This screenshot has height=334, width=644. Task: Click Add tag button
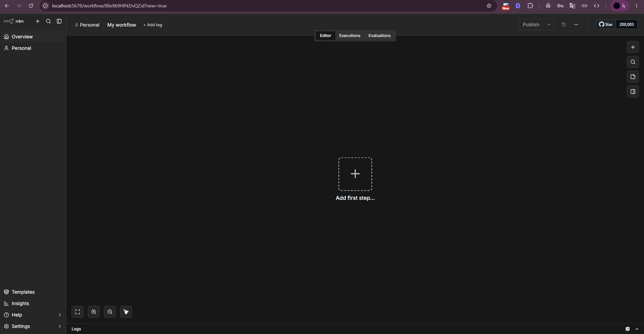tap(153, 25)
